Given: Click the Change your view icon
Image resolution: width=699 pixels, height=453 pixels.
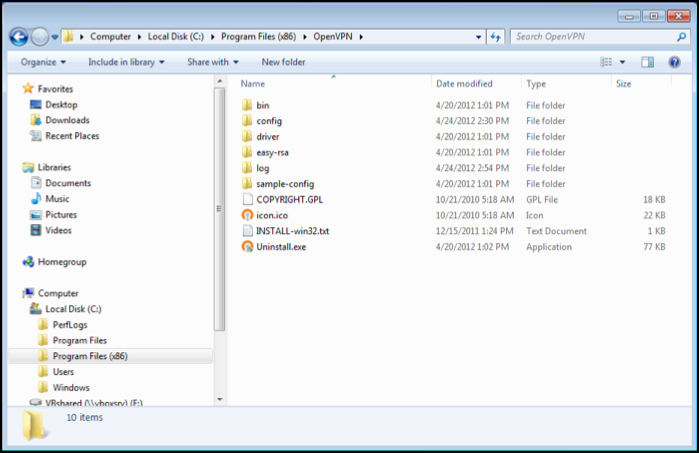Looking at the screenshot, I should (x=606, y=62).
